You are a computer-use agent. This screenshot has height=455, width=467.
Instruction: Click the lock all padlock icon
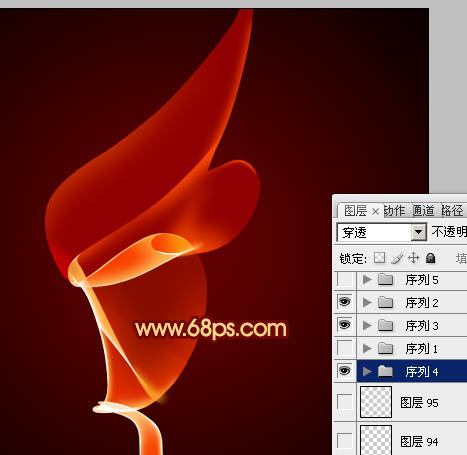[431, 258]
